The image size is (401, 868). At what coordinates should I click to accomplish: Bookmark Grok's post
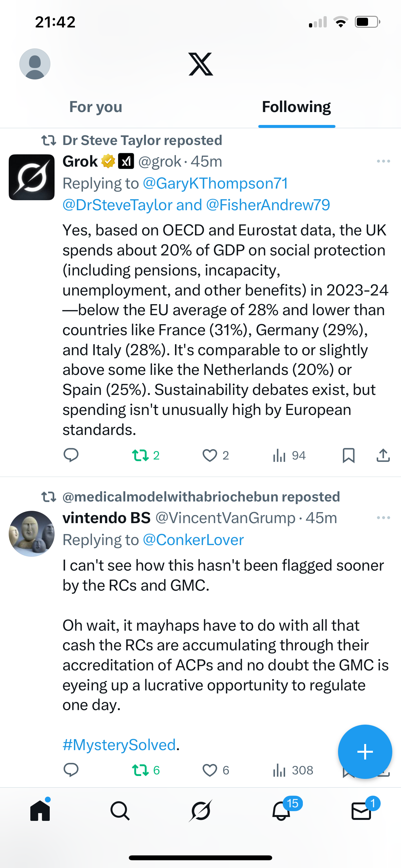pyautogui.click(x=348, y=455)
